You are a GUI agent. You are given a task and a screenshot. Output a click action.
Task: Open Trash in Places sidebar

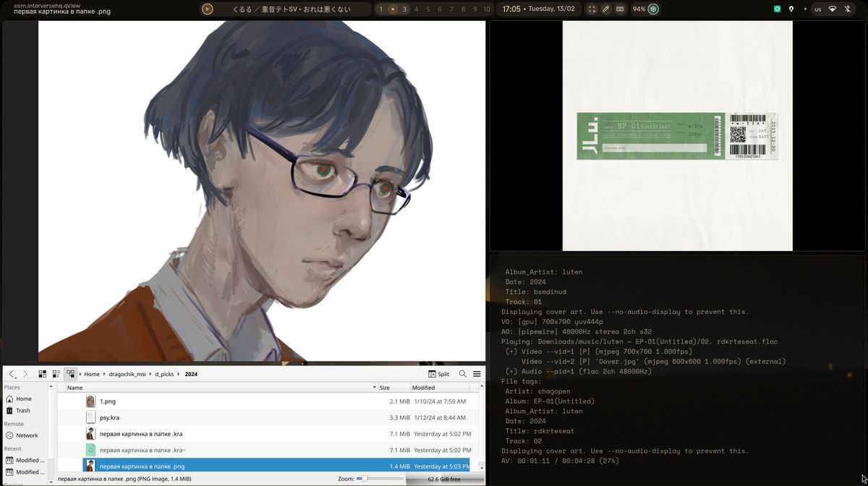(x=24, y=410)
